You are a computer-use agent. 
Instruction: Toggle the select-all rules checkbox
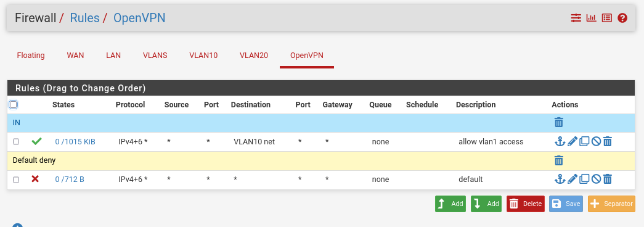click(13, 104)
